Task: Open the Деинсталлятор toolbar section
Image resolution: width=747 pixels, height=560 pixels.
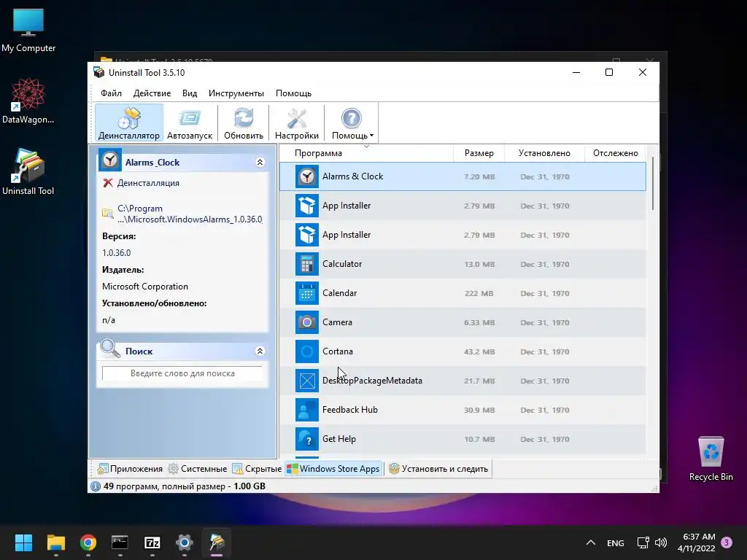Action: coord(128,123)
